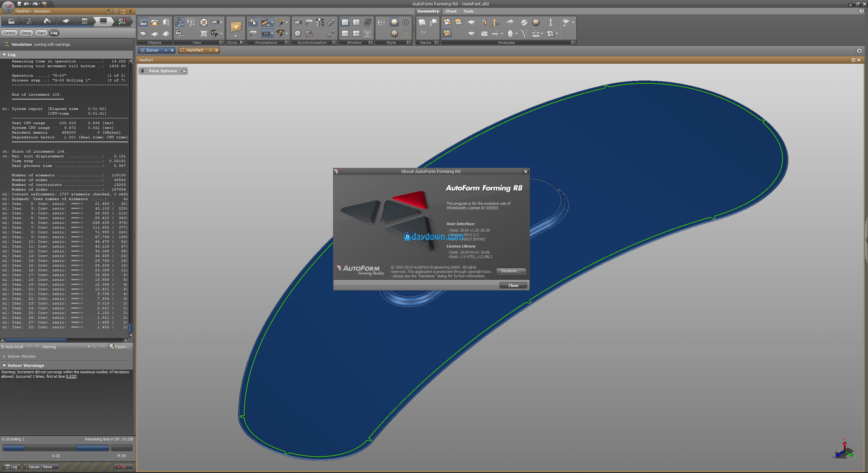This screenshot has height=473, width=868.
Task: Follow the 0.032 time link in warnings
Action: [x=71, y=377]
